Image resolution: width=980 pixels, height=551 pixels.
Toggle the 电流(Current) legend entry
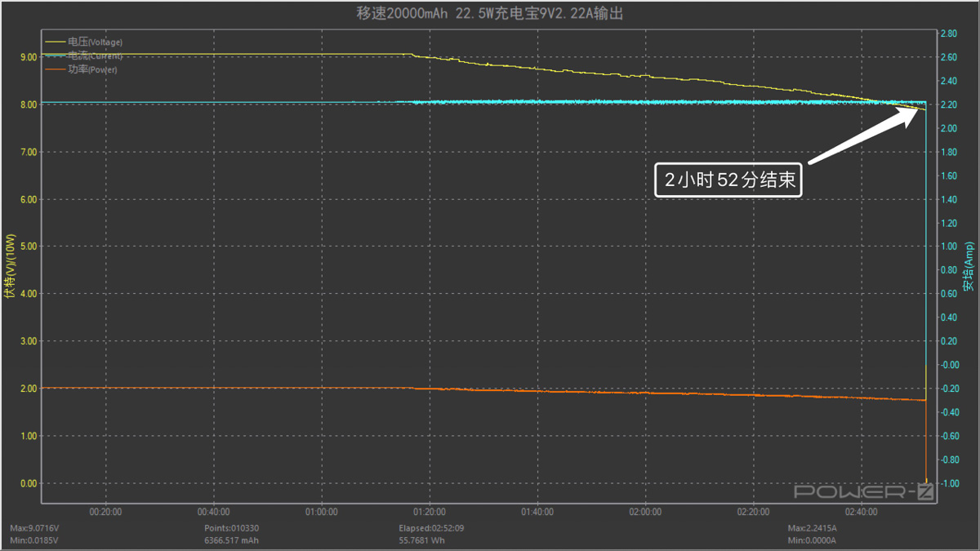(95, 56)
